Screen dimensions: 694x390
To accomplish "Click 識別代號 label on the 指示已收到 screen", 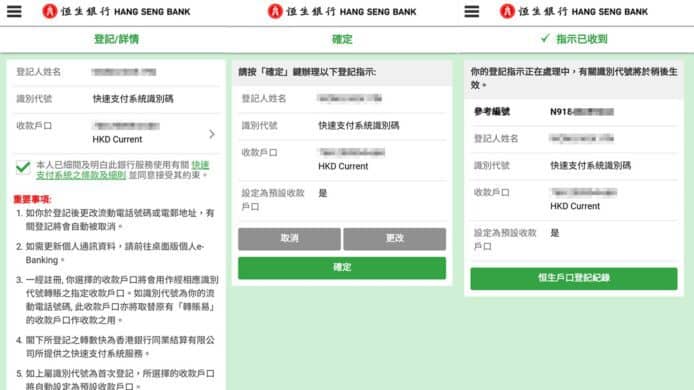I will 492,166.
